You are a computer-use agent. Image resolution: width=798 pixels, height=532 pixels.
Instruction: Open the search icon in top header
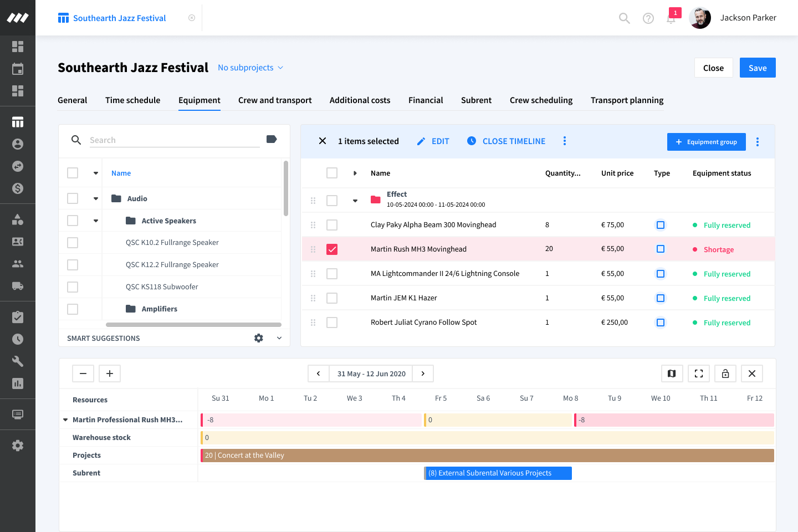coord(625,18)
